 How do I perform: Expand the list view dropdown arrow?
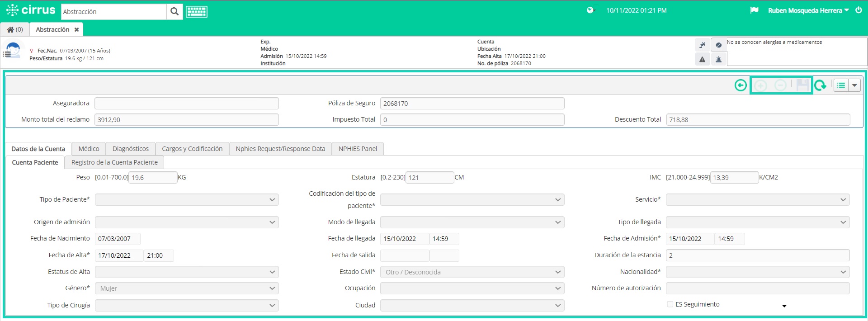(x=854, y=85)
